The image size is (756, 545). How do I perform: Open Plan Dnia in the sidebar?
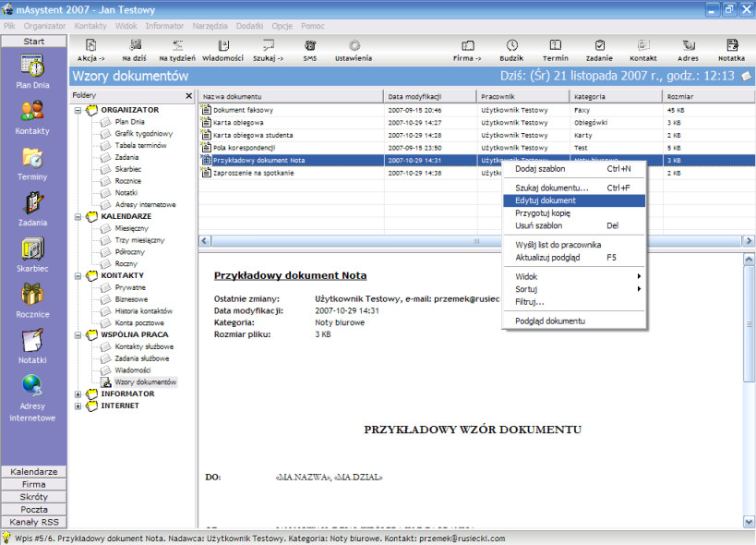pyautogui.click(x=33, y=71)
